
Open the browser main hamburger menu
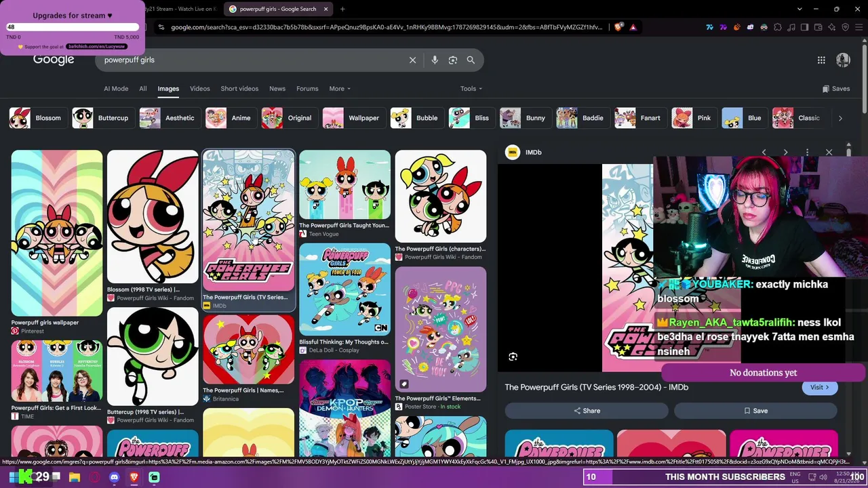859,27
